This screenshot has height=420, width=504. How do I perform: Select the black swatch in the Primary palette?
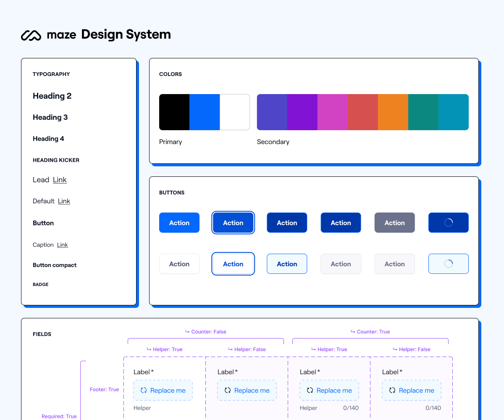click(x=174, y=112)
